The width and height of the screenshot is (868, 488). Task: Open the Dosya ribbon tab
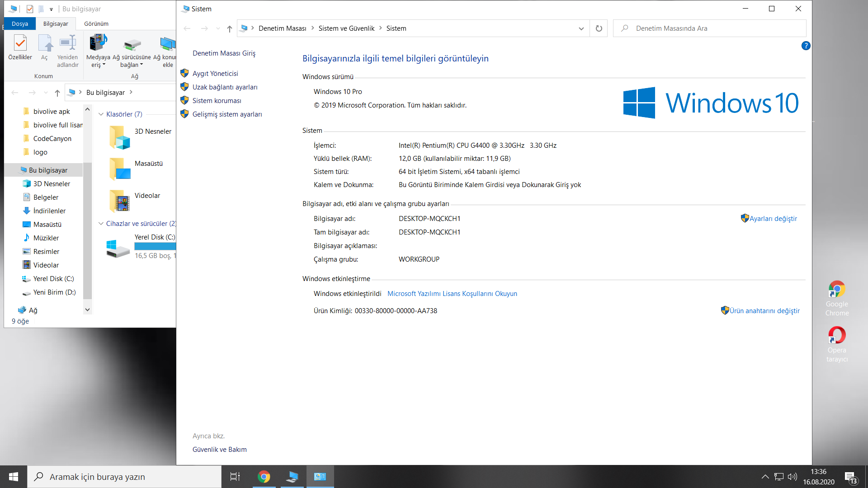pyautogui.click(x=20, y=23)
